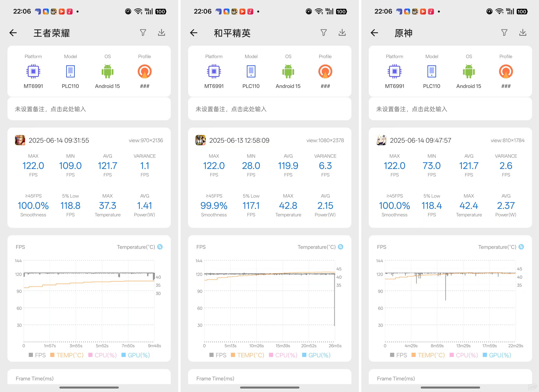Tap view:1080×2378 resolution text in 和平精英
539x392 pixels.
325,140
